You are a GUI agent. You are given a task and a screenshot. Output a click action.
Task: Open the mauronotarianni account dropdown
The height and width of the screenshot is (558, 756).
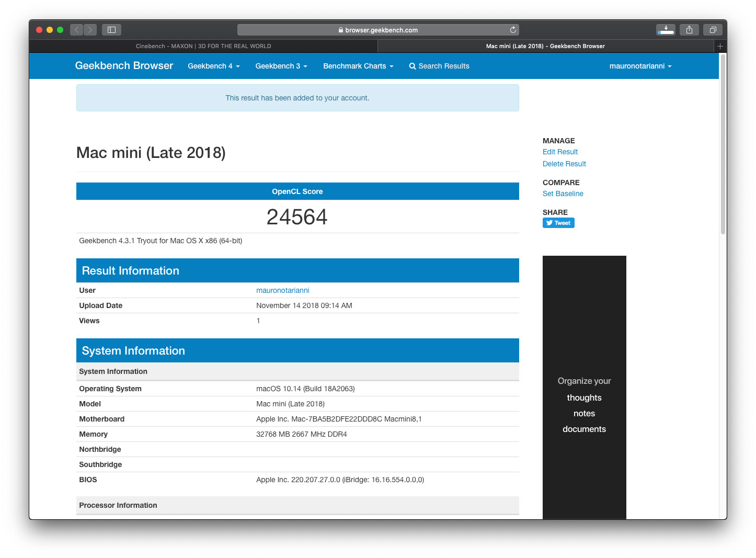click(x=640, y=66)
